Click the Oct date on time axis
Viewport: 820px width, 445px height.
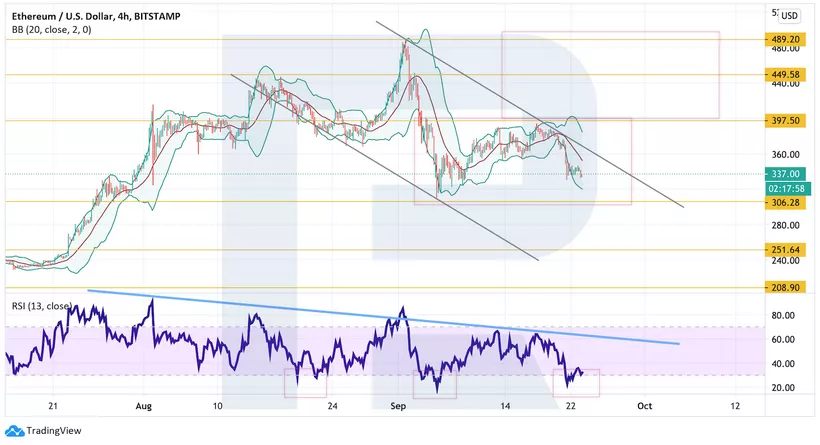644,406
